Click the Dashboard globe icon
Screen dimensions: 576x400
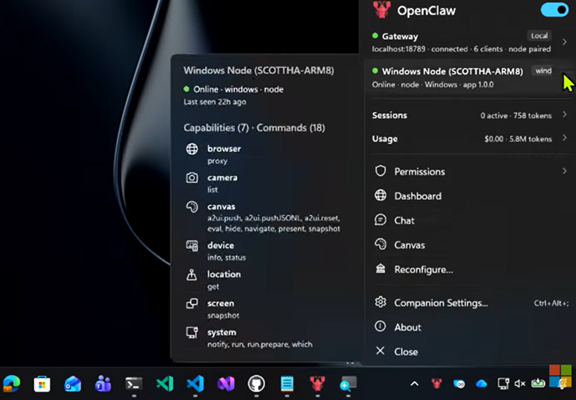(x=381, y=195)
